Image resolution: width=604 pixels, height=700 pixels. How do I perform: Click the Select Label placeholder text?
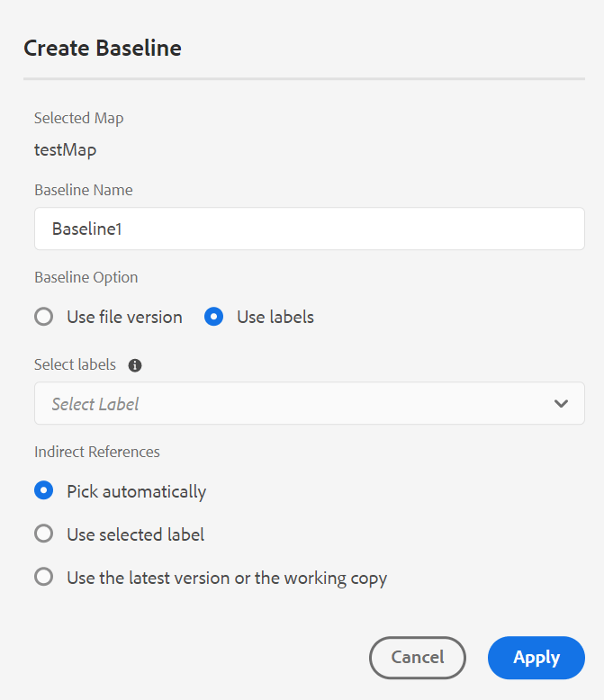point(95,404)
